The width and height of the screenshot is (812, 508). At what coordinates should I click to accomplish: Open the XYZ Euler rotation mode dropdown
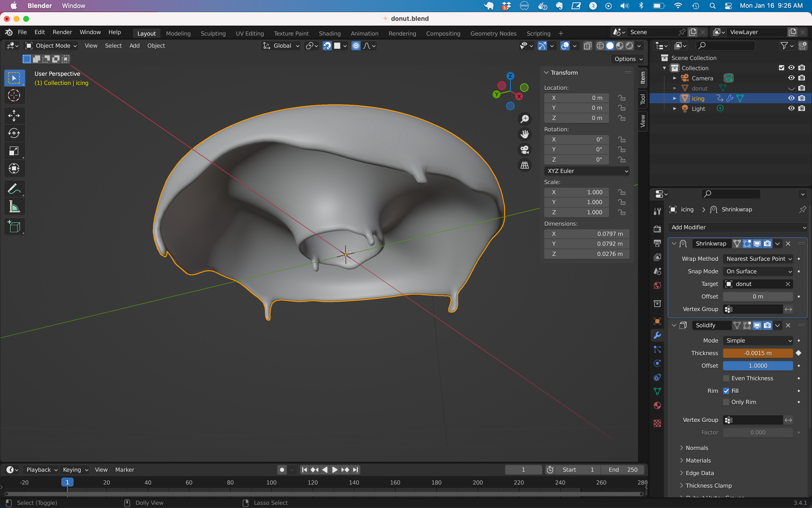(587, 171)
